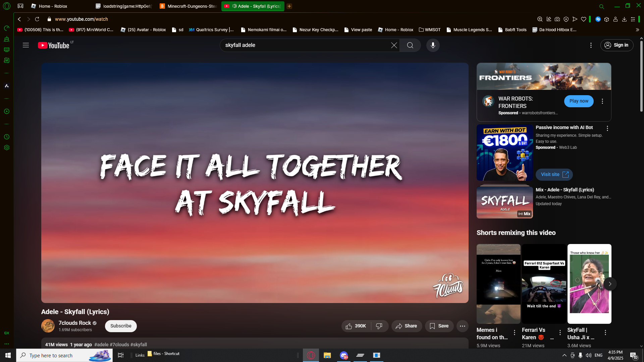The height and width of the screenshot is (362, 644).
Task: Select the Adele - Skyfall (Lyrics) tab
Action: point(253,6)
